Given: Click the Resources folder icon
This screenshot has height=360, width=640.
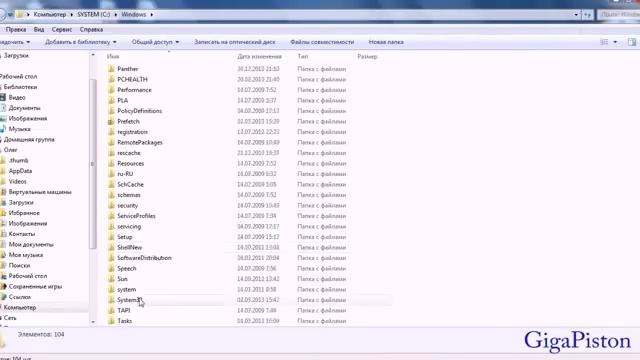Looking at the screenshot, I should (x=111, y=163).
